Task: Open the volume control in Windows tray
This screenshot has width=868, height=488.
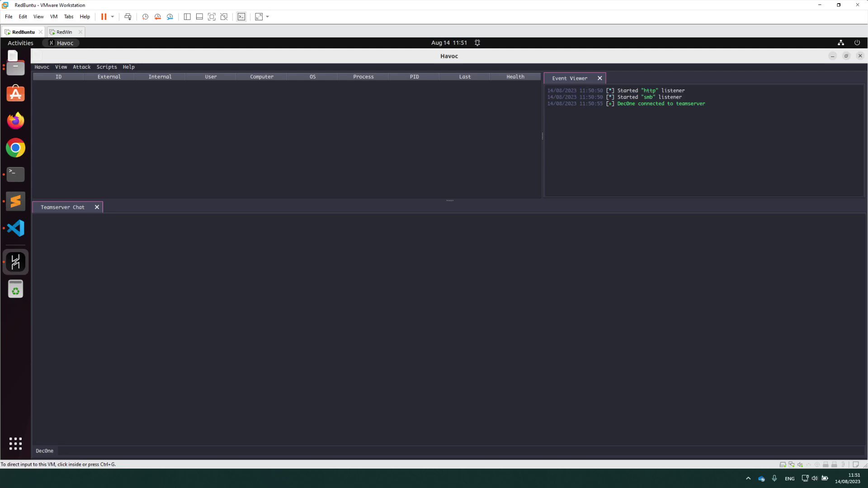Action: (815, 479)
